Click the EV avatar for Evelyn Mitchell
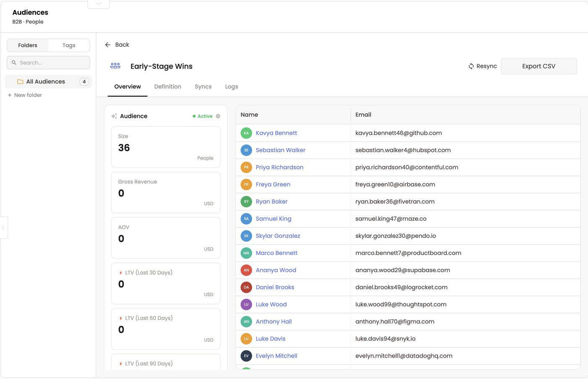 coord(246,356)
